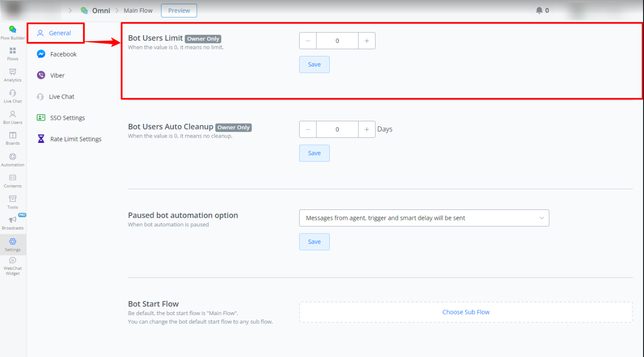Expand Paused bot automation option dropdown
Viewport: 644px width, 357px height.
pyautogui.click(x=424, y=218)
